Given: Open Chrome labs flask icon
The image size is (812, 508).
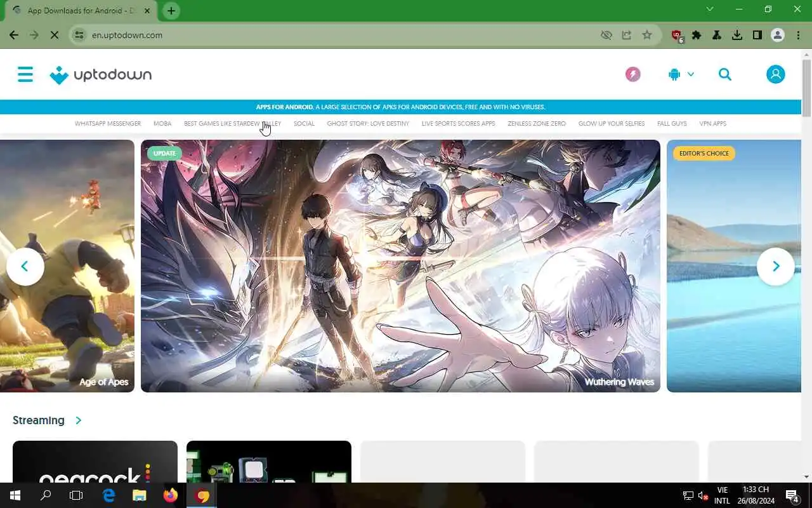Looking at the screenshot, I should click(x=717, y=35).
